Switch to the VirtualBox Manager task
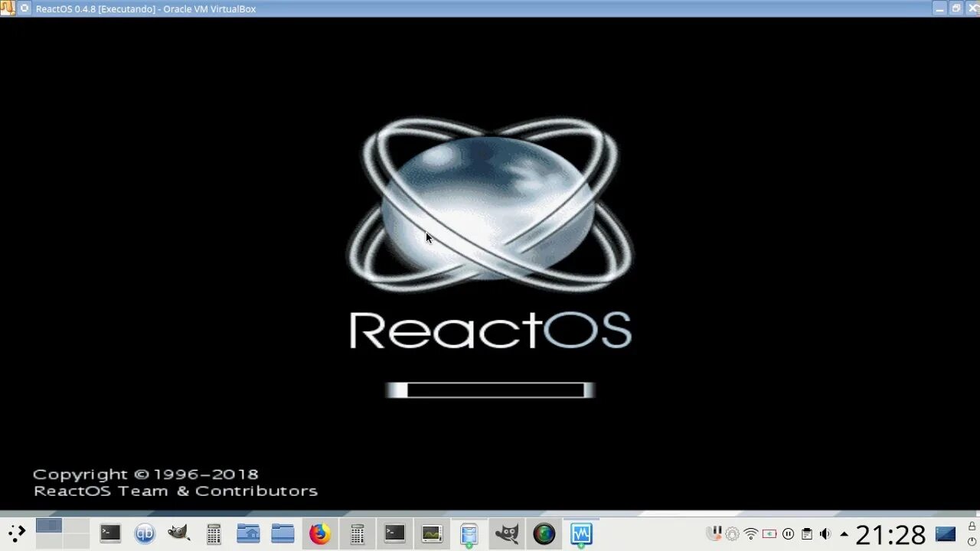This screenshot has width=980, height=551. tap(469, 534)
